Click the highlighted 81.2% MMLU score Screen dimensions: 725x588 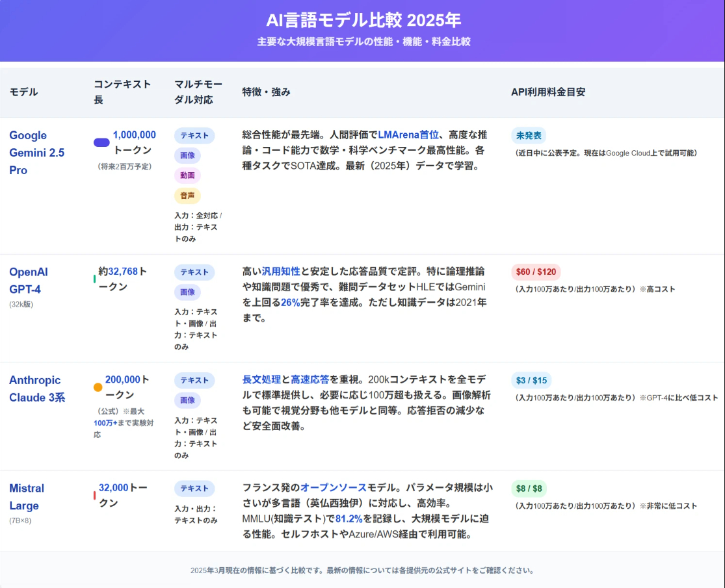pyautogui.click(x=349, y=518)
